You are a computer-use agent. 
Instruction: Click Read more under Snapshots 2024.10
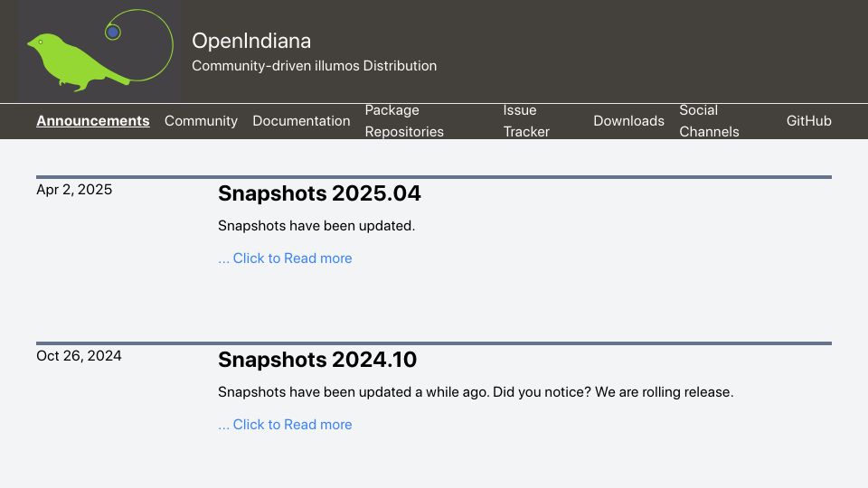[285, 425]
